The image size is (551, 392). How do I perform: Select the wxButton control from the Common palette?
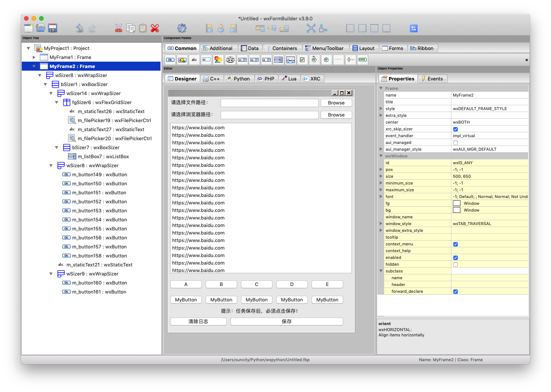point(170,59)
